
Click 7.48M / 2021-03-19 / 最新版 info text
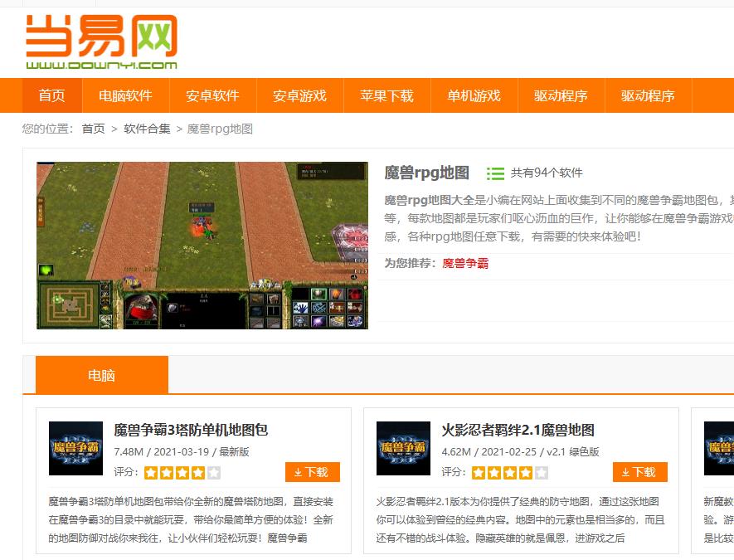[x=182, y=452]
